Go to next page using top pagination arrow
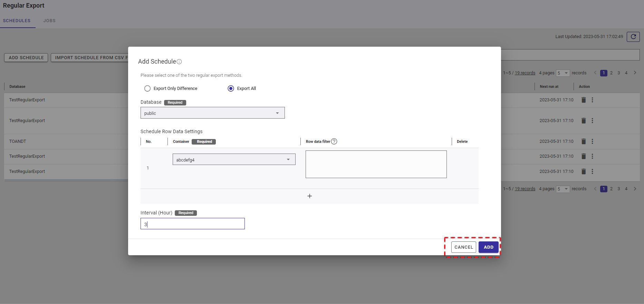 635,73
